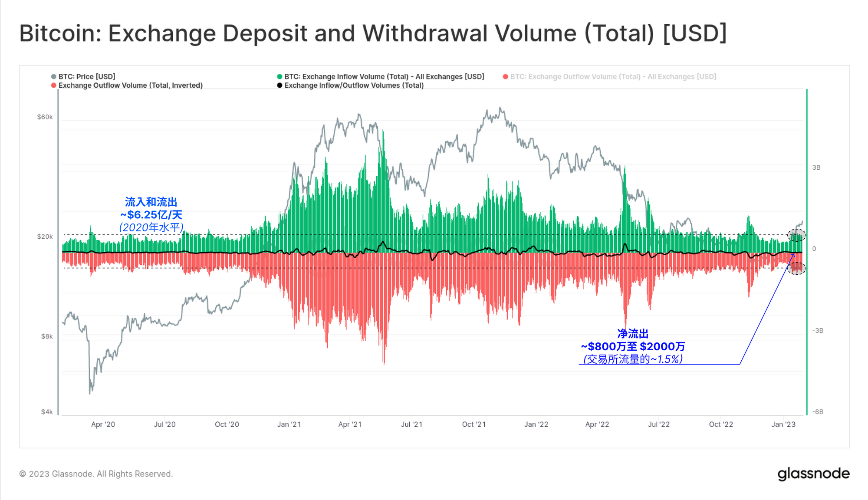Click the black Inflow/Outflow legend dot
This screenshot has height=500, width=868.
(x=279, y=86)
